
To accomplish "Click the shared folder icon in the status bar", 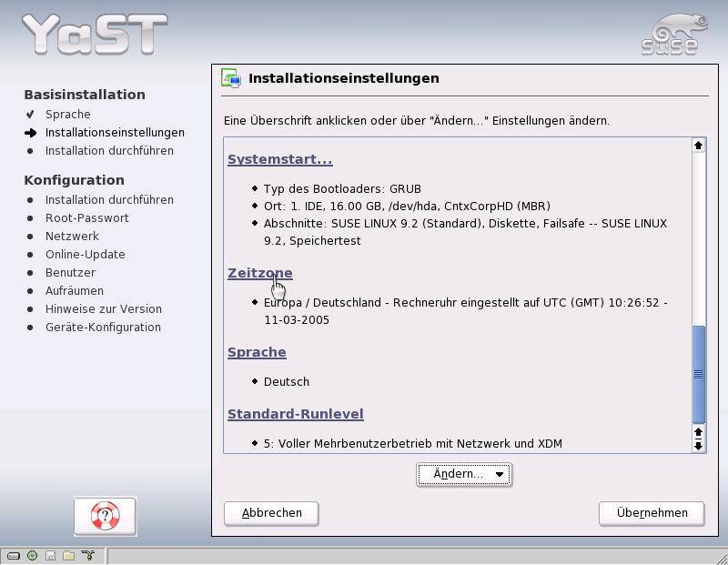I will (x=69, y=555).
